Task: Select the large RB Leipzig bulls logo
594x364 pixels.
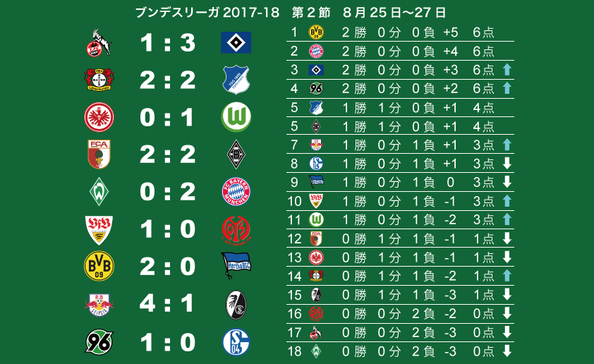Action: point(99,304)
